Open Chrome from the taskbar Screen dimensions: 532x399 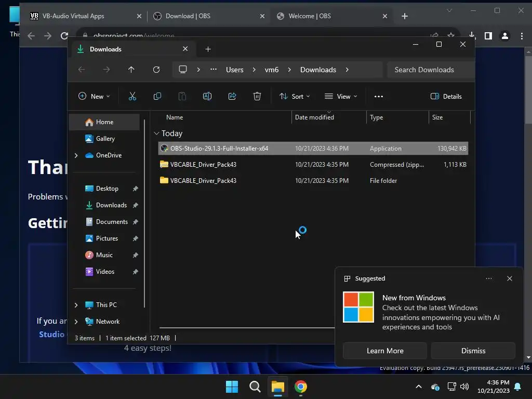(x=301, y=387)
